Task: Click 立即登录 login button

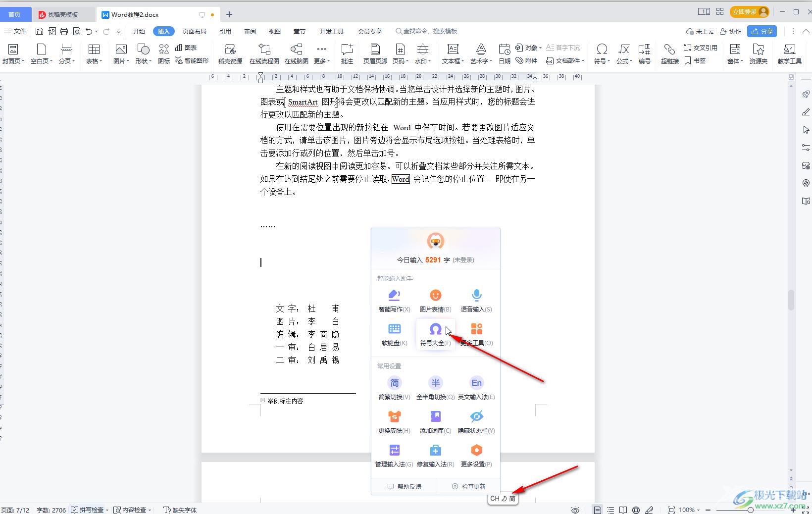Action: [749, 11]
